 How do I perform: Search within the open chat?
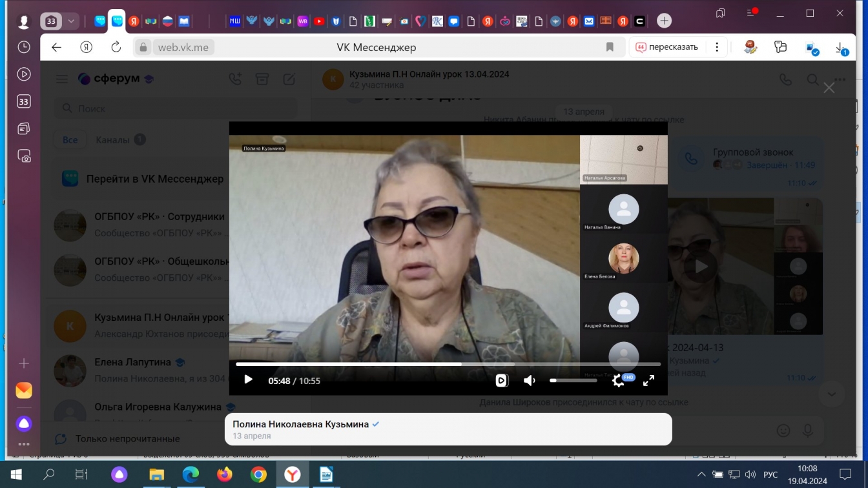click(813, 79)
